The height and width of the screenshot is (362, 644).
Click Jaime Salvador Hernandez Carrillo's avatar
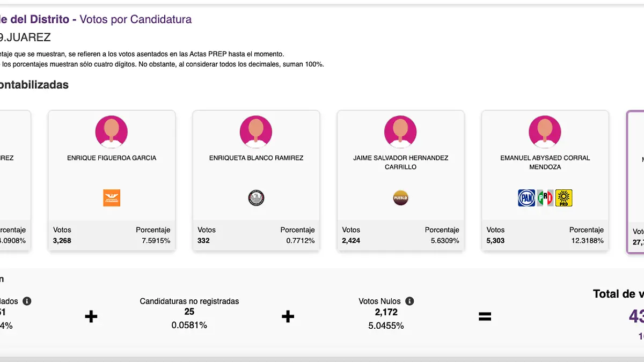coord(400,131)
